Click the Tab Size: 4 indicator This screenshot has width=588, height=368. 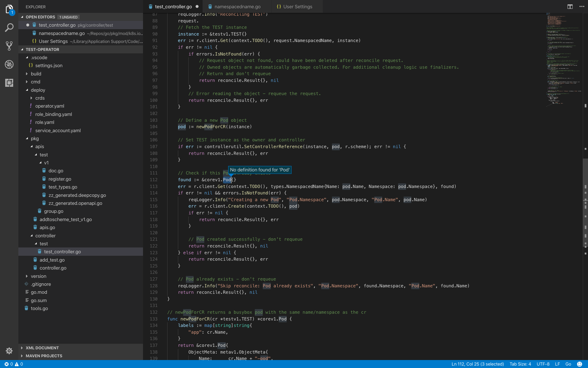pos(520,364)
